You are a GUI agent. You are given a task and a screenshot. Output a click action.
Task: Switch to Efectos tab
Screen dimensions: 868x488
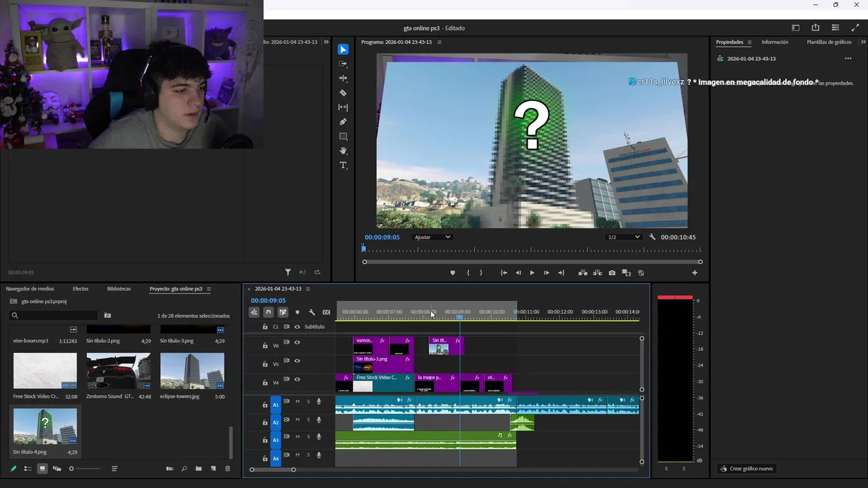point(81,289)
